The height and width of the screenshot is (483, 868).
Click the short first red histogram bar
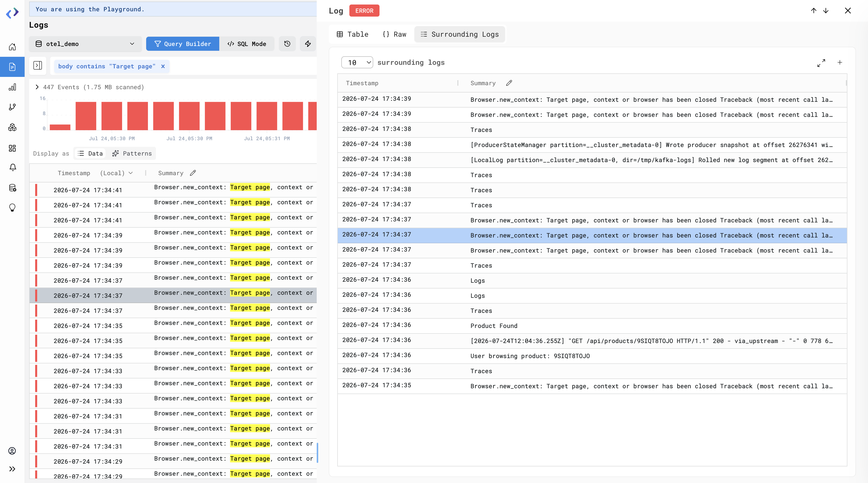[60, 127]
